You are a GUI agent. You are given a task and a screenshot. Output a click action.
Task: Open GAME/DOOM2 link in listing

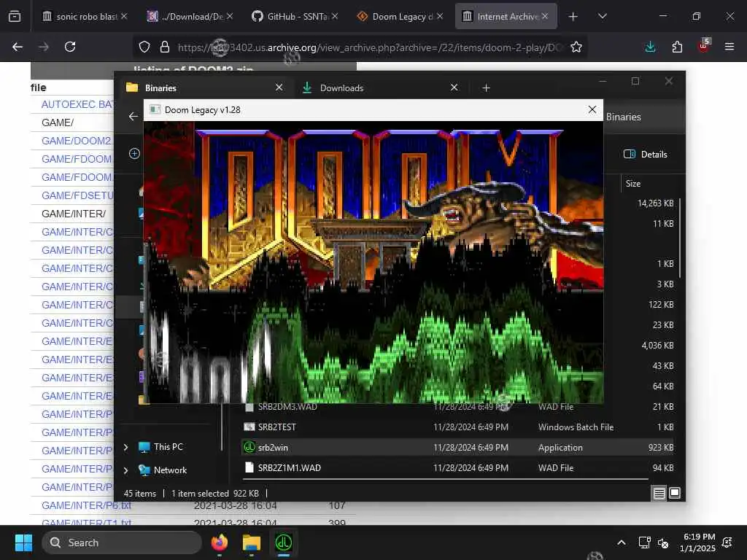pyautogui.click(x=77, y=141)
